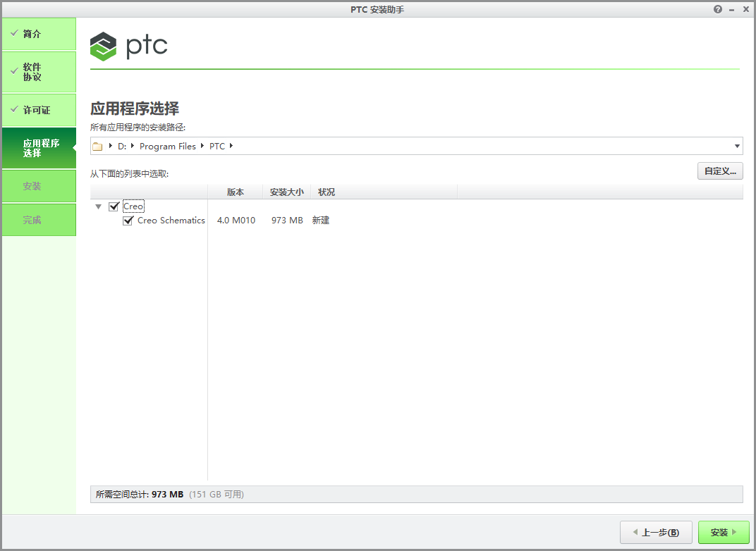This screenshot has width=756, height=551.
Task: Expand path arrow after PTC folder
Action: coord(231,145)
